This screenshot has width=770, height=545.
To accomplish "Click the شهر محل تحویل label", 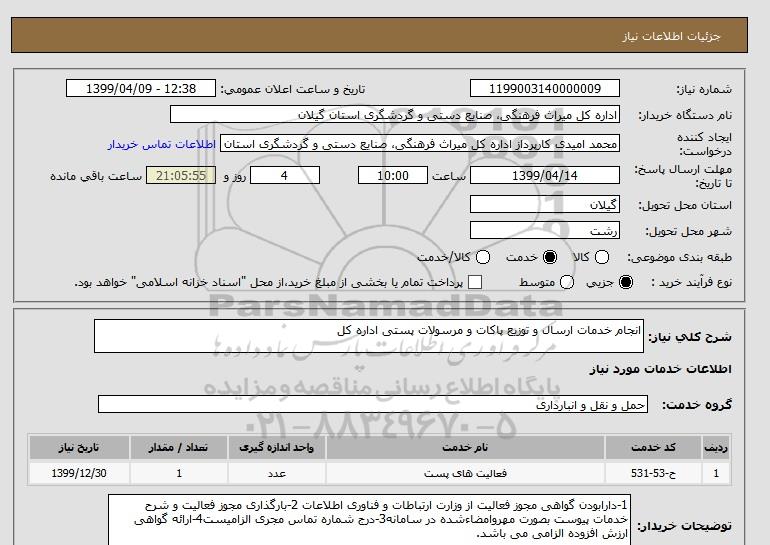I will coord(688,231).
